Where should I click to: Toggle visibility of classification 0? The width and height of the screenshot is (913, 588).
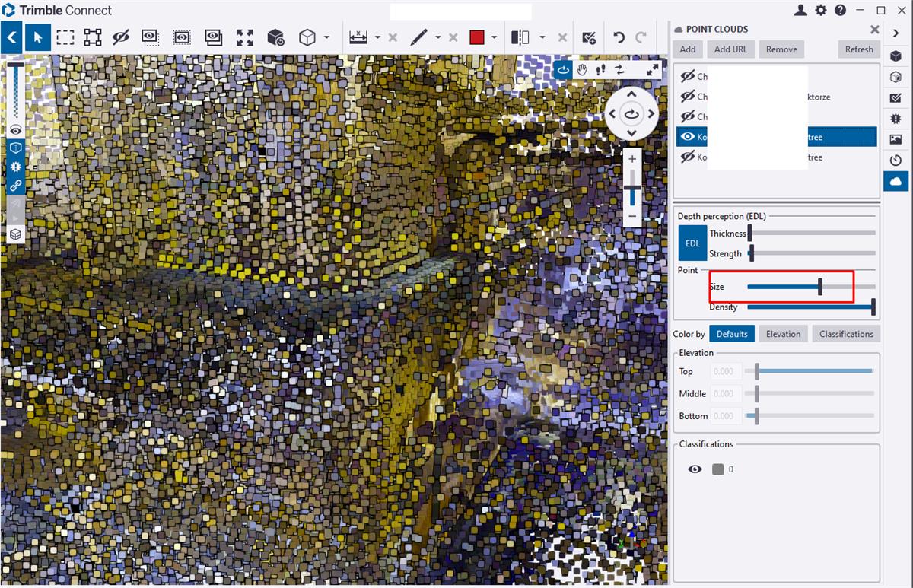(695, 469)
